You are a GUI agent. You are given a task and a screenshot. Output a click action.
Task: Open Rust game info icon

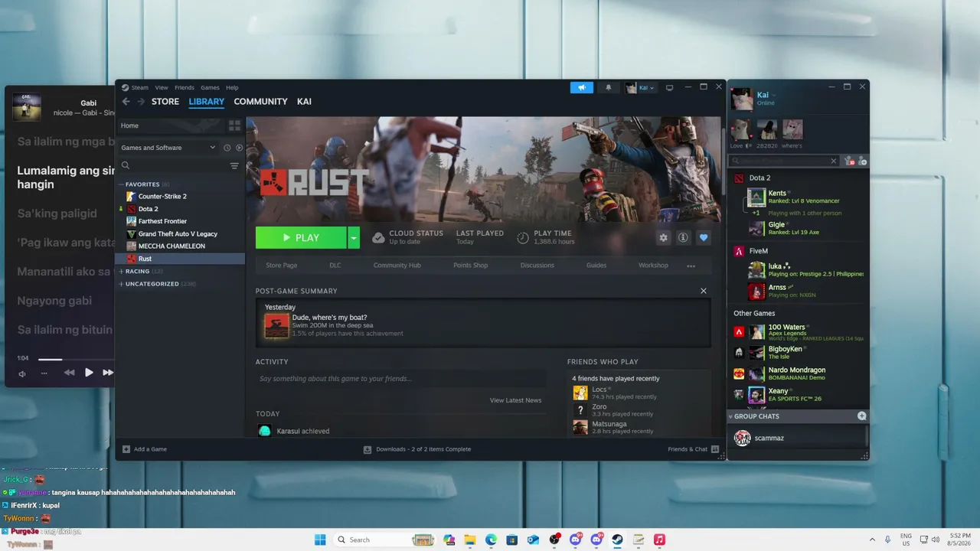(x=683, y=238)
